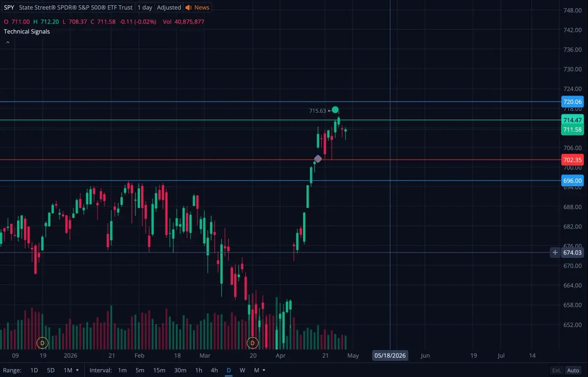This screenshot has height=377, width=588.
Task: Toggle Auto price scaling
Action: [x=573, y=370]
